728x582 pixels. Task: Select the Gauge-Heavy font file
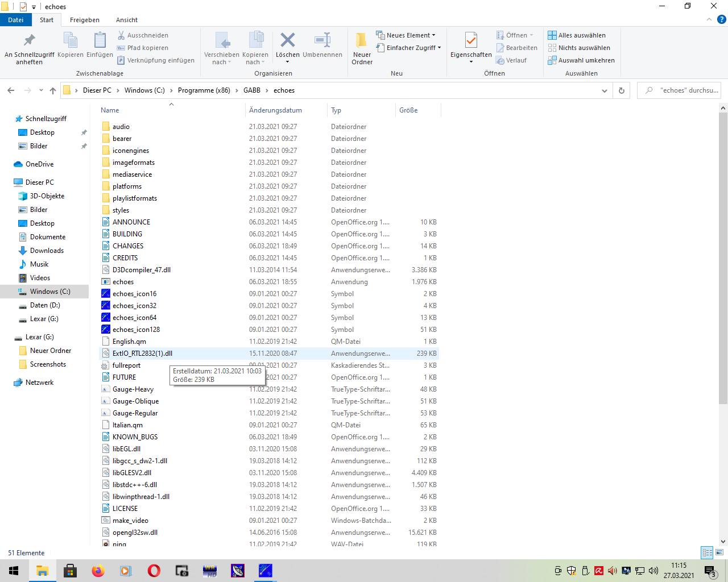[x=133, y=389]
